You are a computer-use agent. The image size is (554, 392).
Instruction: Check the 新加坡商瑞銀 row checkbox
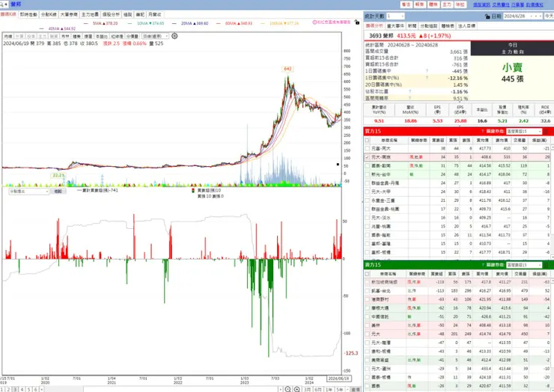pyautogui.click(x=368, y=282)
